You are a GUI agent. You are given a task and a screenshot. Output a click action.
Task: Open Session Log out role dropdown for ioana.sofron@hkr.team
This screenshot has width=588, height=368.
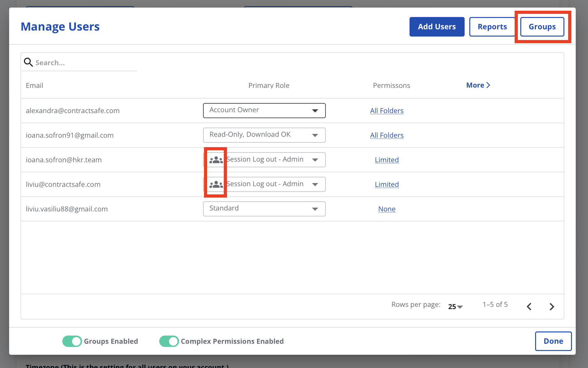click(x=315, y=160)
